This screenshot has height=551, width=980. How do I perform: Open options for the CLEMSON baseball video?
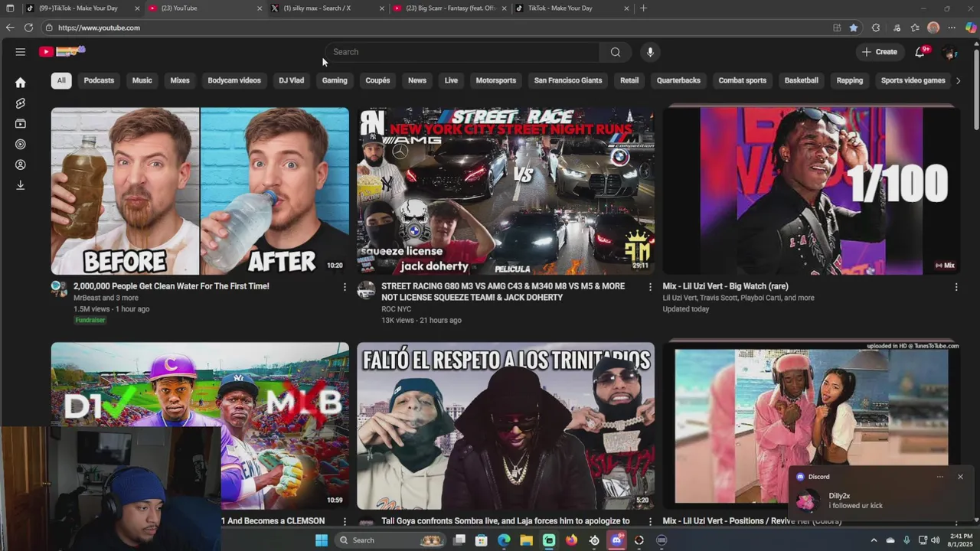(x=345, y=521)
